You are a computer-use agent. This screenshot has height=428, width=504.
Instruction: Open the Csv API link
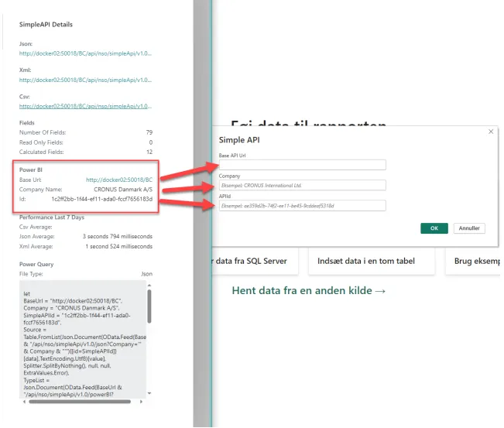click(x=85, y=106)
